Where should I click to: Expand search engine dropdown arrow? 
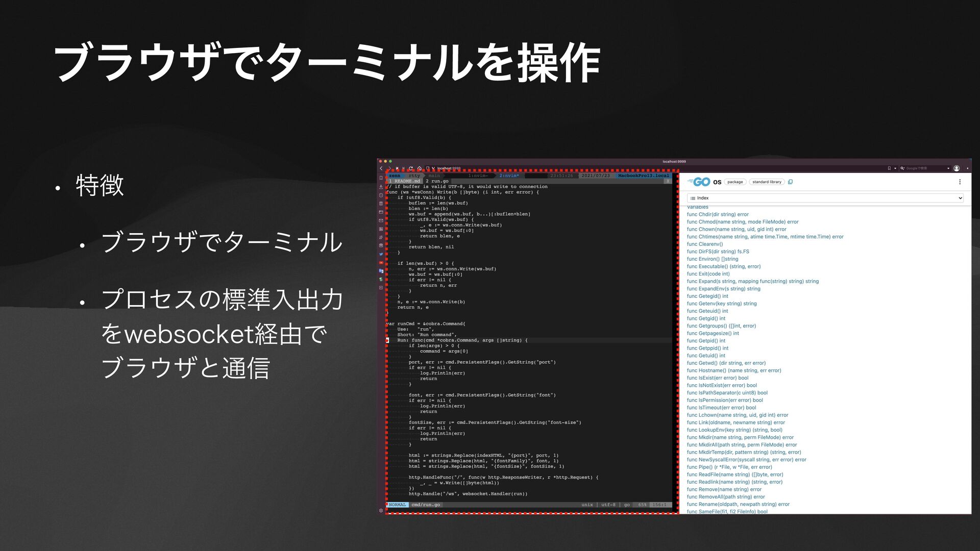tap(948, 168)
